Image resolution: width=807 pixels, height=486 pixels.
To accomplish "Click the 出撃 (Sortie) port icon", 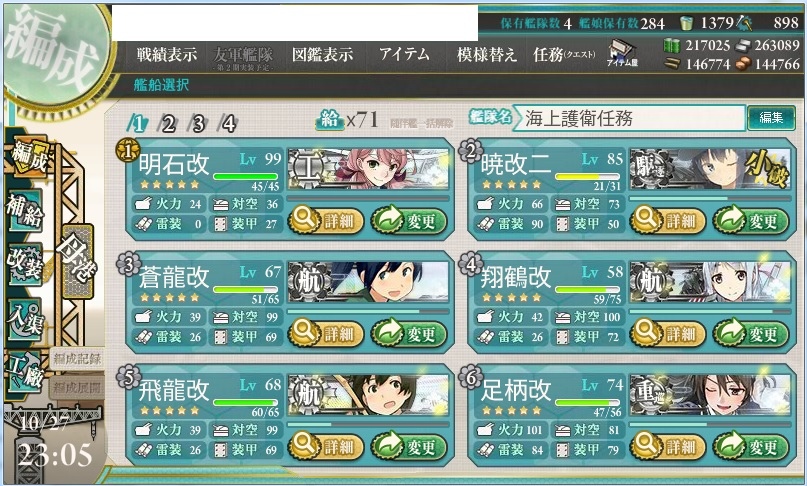I will click(x=77, y=261).
